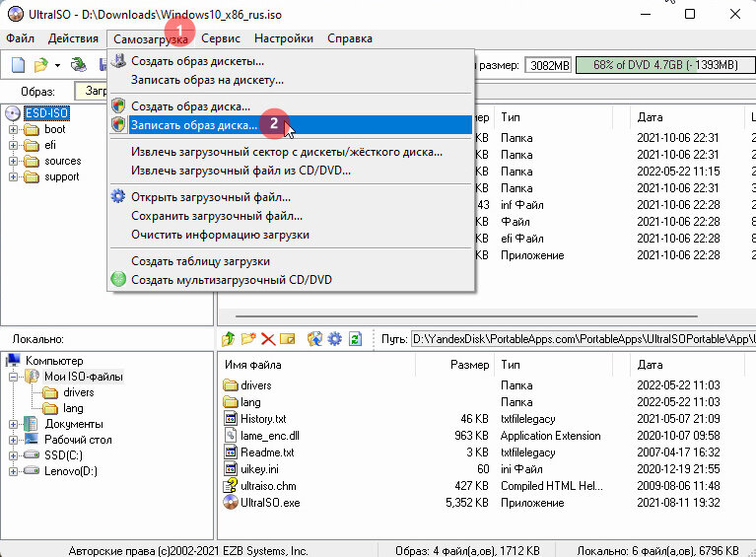Click green disc icon for multiboot CD/DVD
Image resolution: width=756 pixels, height=557 pixels.
click(x=118, y=279)
